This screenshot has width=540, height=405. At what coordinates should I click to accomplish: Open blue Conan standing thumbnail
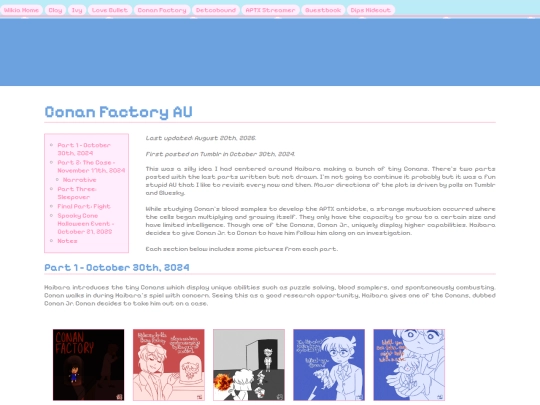pos(329,365)
